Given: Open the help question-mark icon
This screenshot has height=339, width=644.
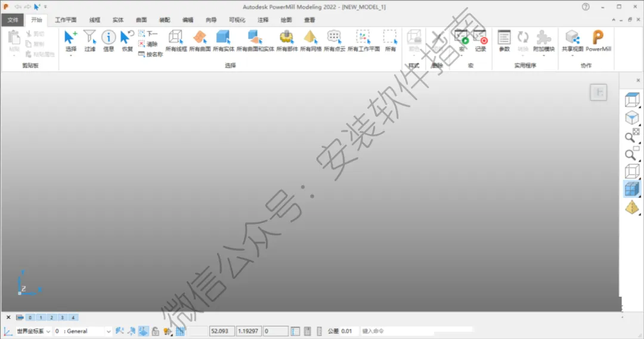Looking at the screenshot, I should 586,7.
